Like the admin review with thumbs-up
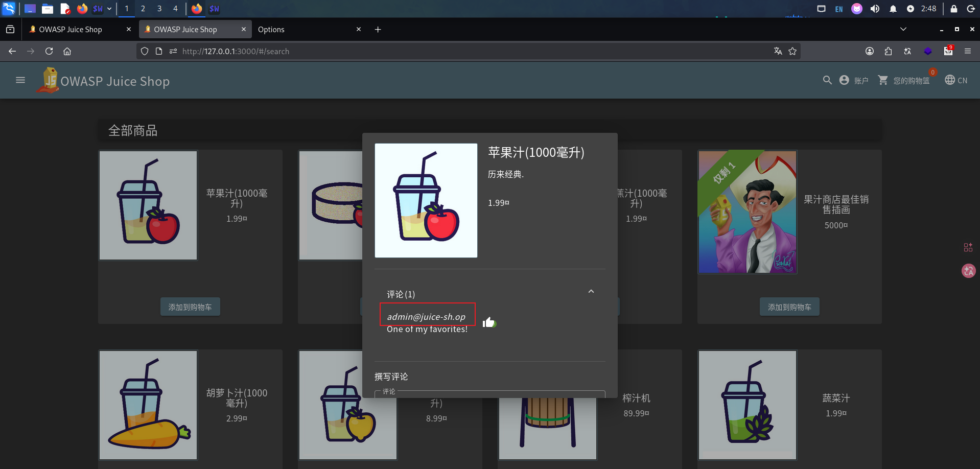980x469 pixels. point(489,322)
